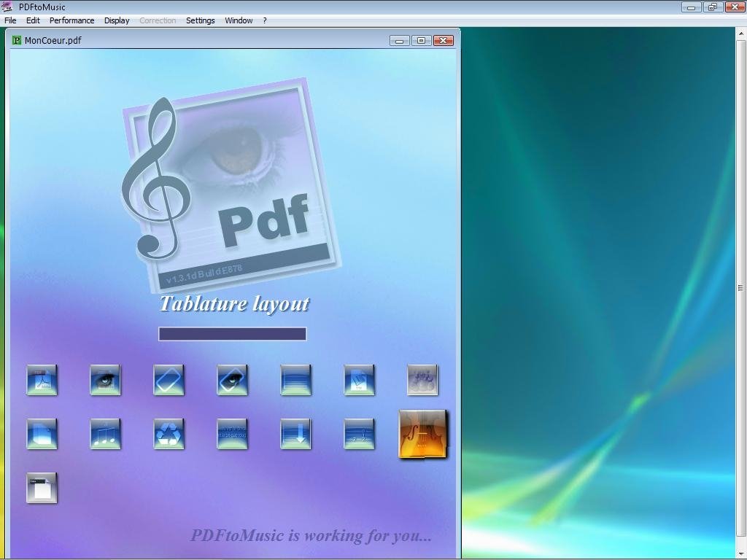This screenshot has height=560, width=747.
Task: Click the 'Tablature layout' status text
Action: 234,304
